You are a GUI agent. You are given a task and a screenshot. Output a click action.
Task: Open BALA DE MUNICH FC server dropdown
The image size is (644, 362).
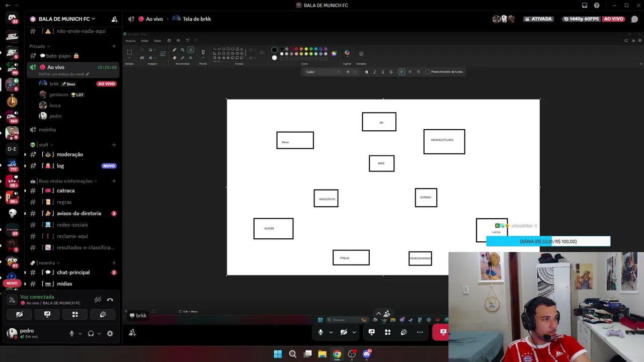(67, 19)
